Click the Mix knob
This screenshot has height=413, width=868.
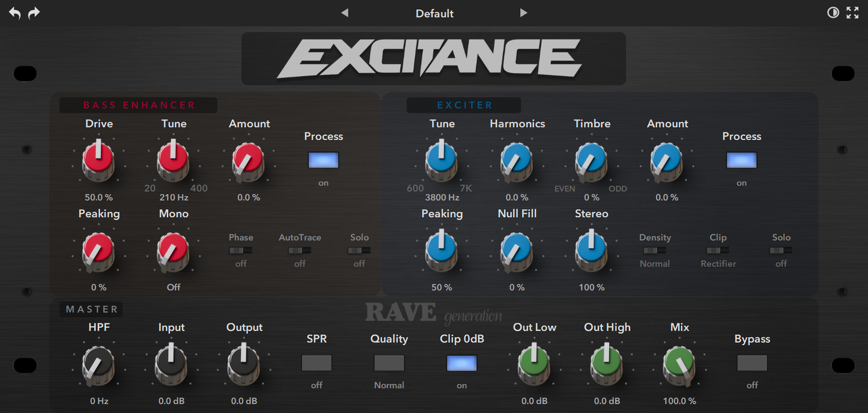[679, 365]
